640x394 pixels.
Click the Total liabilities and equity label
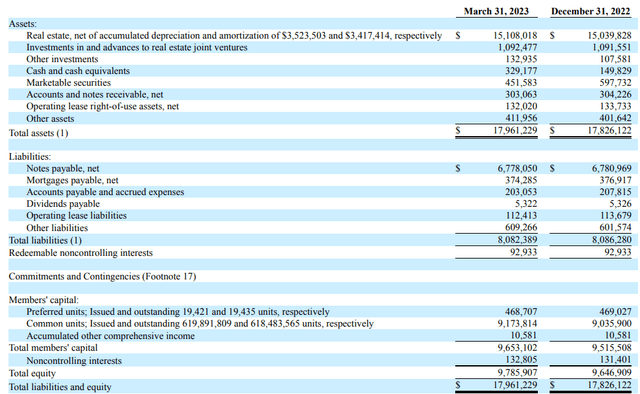(60, 387)
